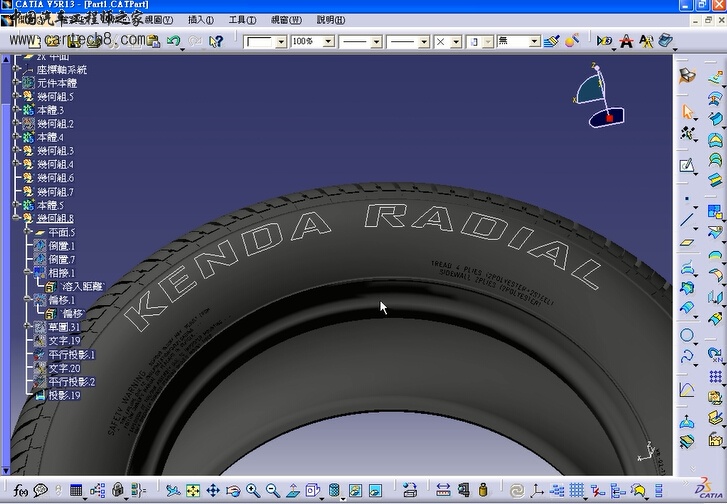Open the fill color dropdown arrow
This screenshot has height=504, width=727.
[281, 42]
